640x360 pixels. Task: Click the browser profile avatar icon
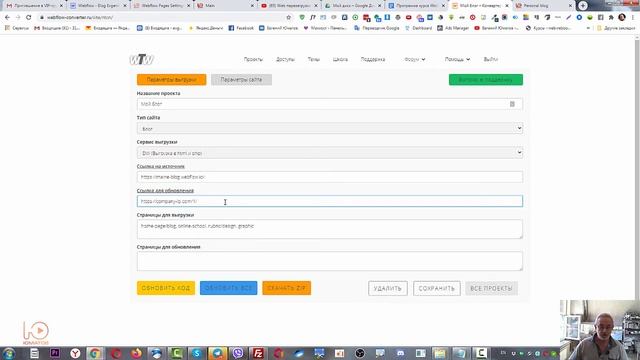(x=622, y=17)
